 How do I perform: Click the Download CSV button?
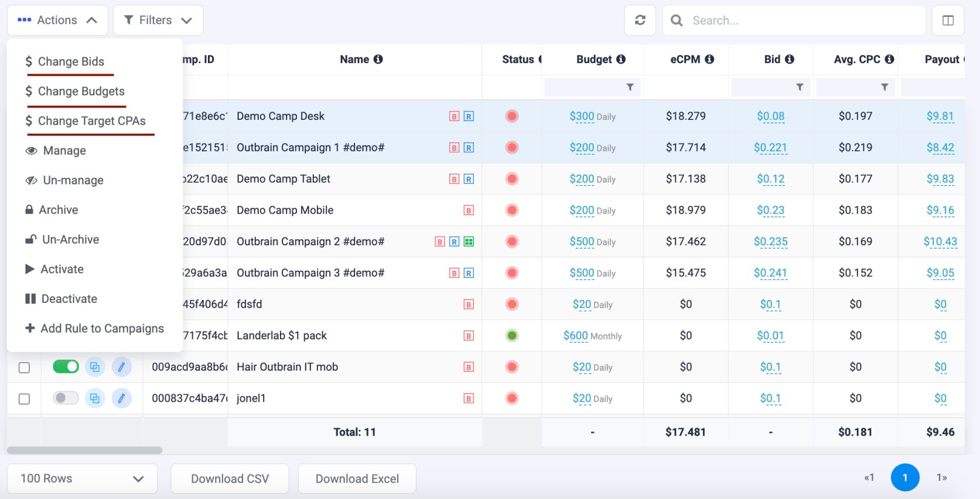pyautogui.click(x=230, y=478)
